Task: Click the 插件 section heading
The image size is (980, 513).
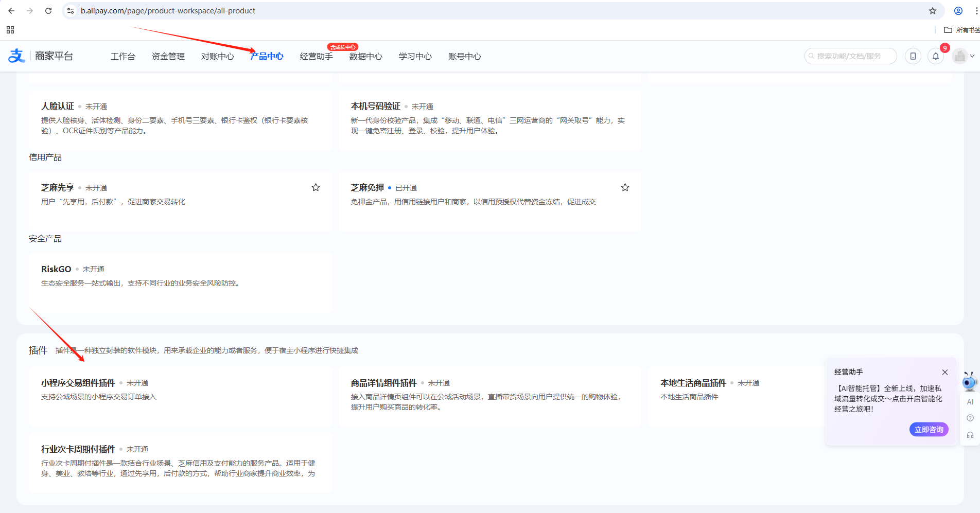Action: 38,350
